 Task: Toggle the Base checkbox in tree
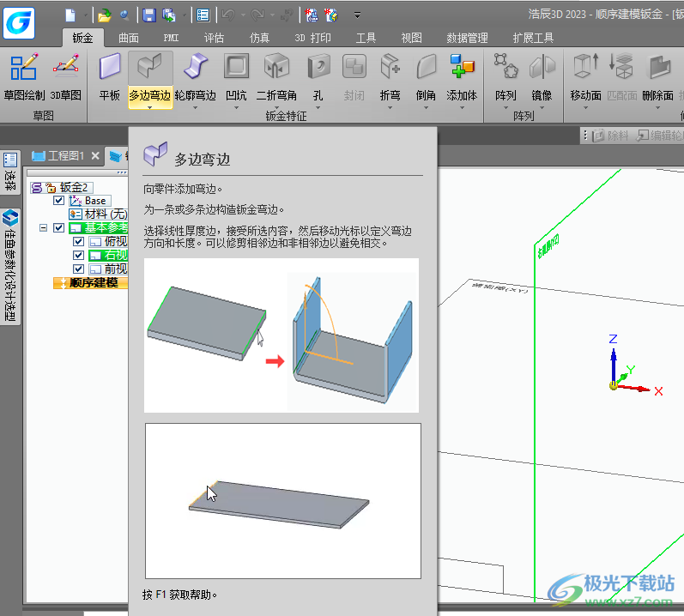coord(58,201)
